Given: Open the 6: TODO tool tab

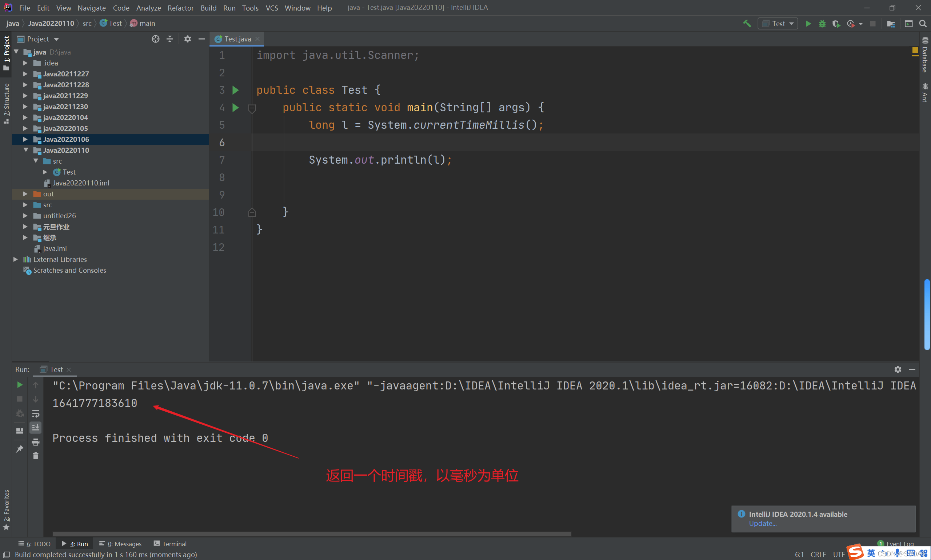Looking at the screenshot, I should (x=34, y=544).
